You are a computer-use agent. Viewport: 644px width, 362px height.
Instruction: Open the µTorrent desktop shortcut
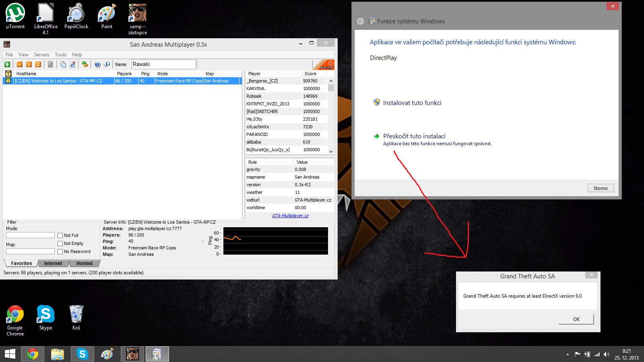coord(15,16)
